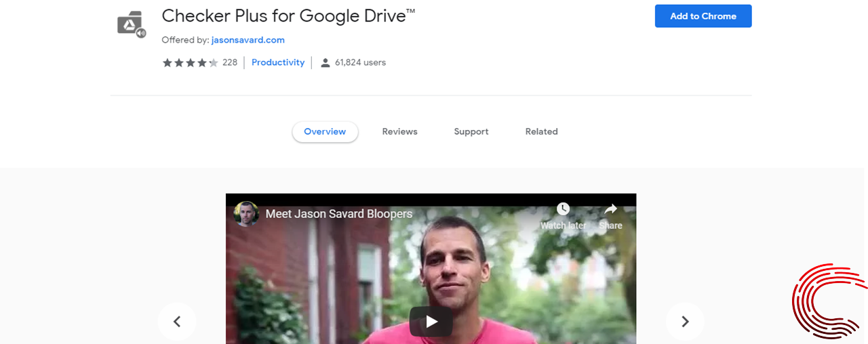Advance carousel with right chevron

pos(685,322)
